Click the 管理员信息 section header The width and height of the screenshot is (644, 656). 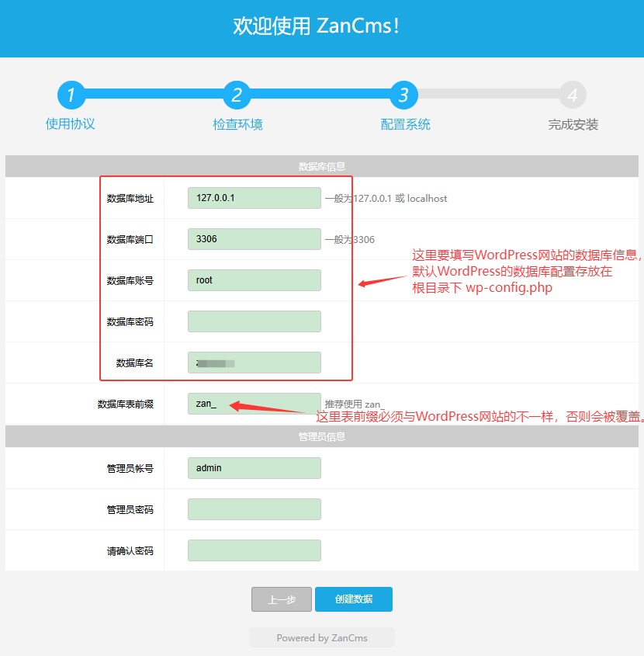322,437
